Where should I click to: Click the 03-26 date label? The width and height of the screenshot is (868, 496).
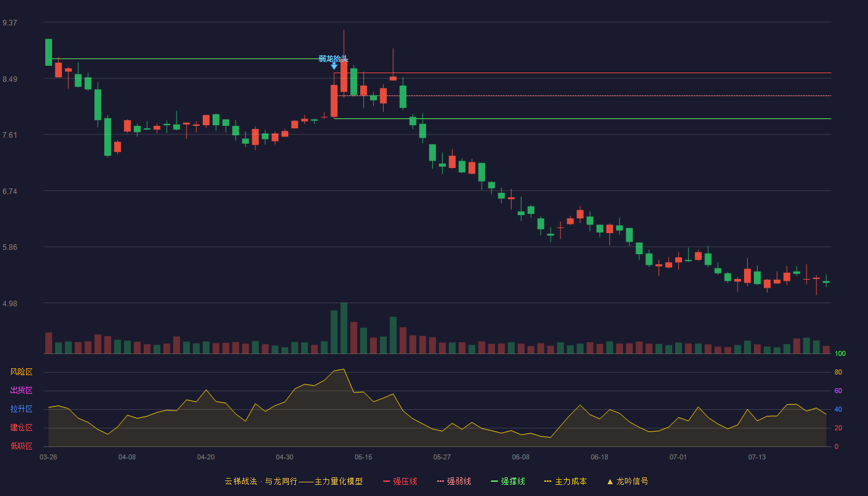tap(48, 457)
